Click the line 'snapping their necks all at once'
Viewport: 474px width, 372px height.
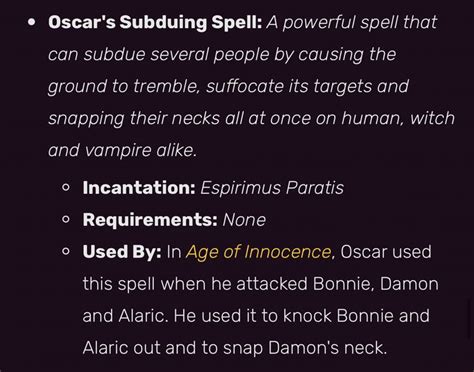click(179, 119)
